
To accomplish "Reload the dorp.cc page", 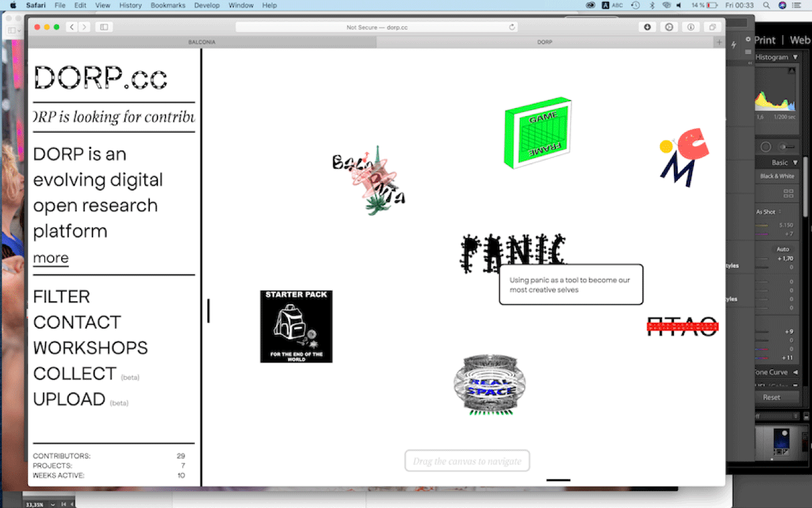I will [512, 27].
